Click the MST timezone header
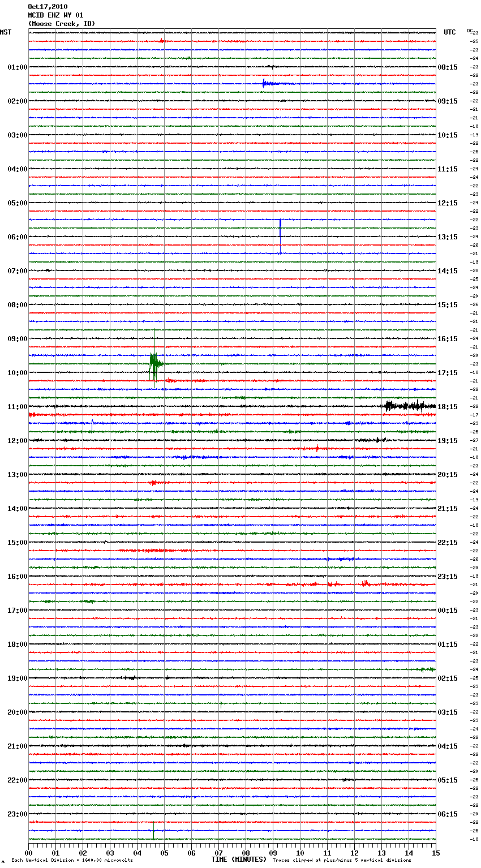Screen dimensions: 481x868 [x=6, y=32]
